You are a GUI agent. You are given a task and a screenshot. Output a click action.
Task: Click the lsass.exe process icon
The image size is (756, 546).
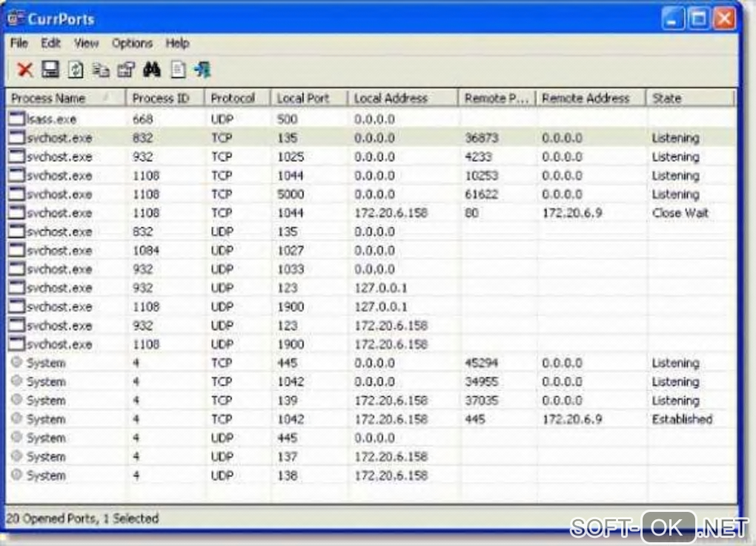point(16,118)
